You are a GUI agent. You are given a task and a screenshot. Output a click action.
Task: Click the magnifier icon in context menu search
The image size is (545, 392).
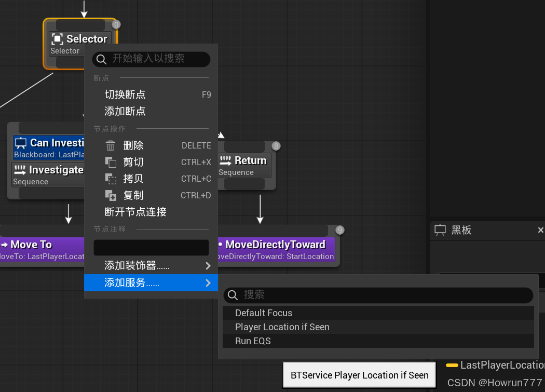[101, 59]
